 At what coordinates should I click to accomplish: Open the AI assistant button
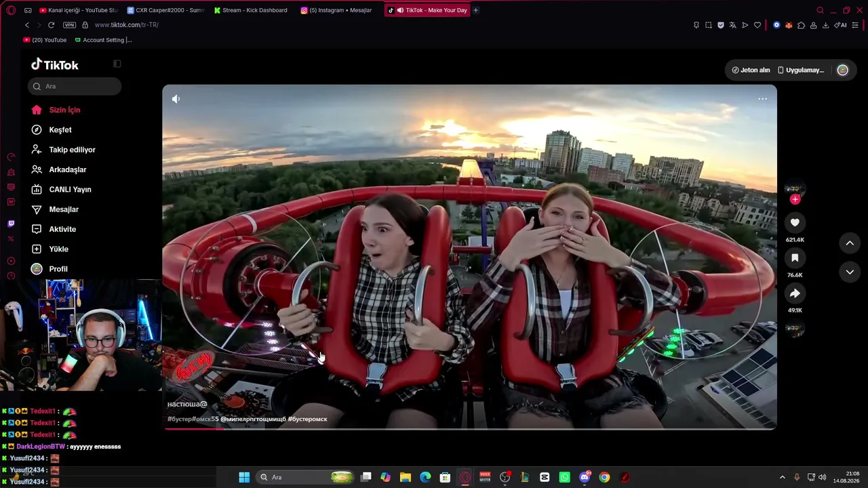[840, 25]
